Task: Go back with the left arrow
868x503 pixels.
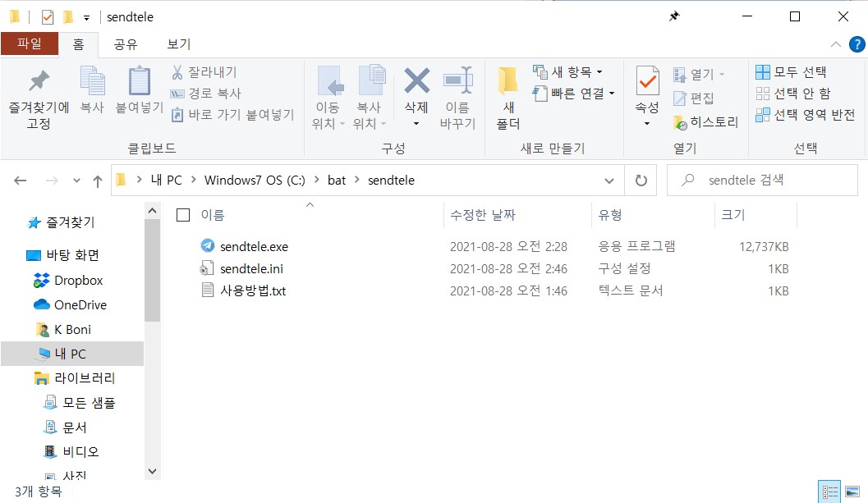Action: 21,181
